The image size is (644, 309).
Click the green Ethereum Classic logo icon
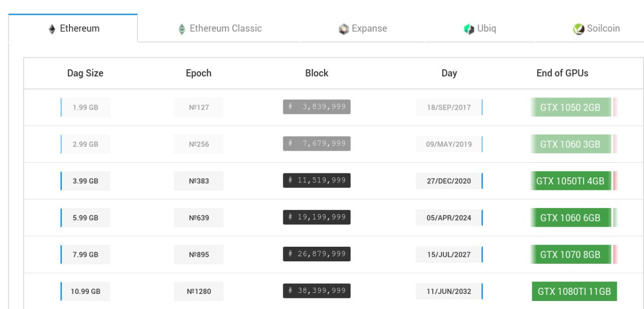point(182,29)
